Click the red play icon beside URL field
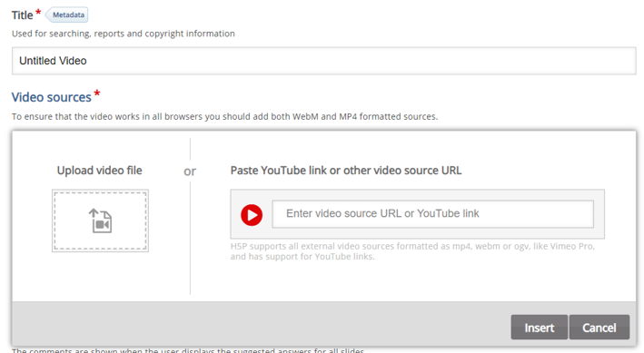 (252, 215)
